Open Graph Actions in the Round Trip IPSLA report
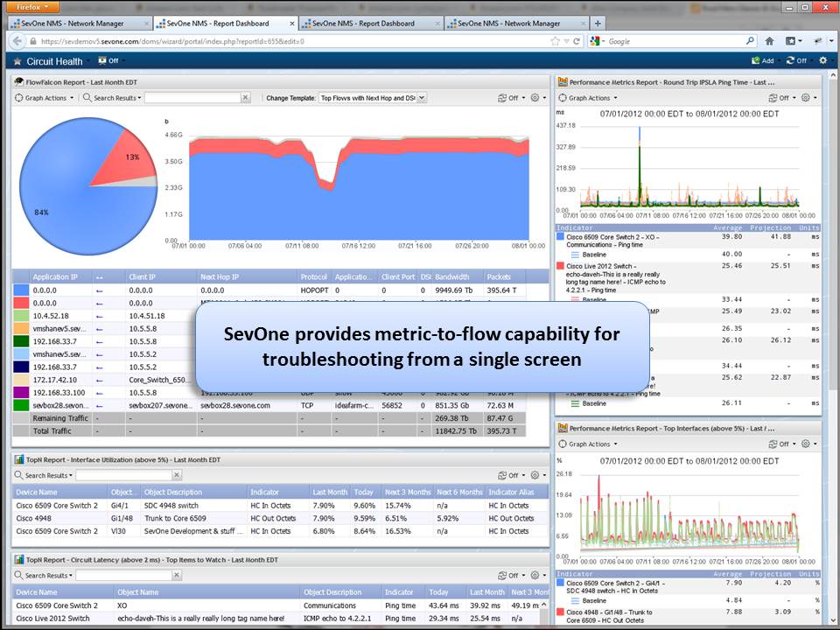Image resolution: width=840 pixels, height=630 pixels. pos(588,97)
